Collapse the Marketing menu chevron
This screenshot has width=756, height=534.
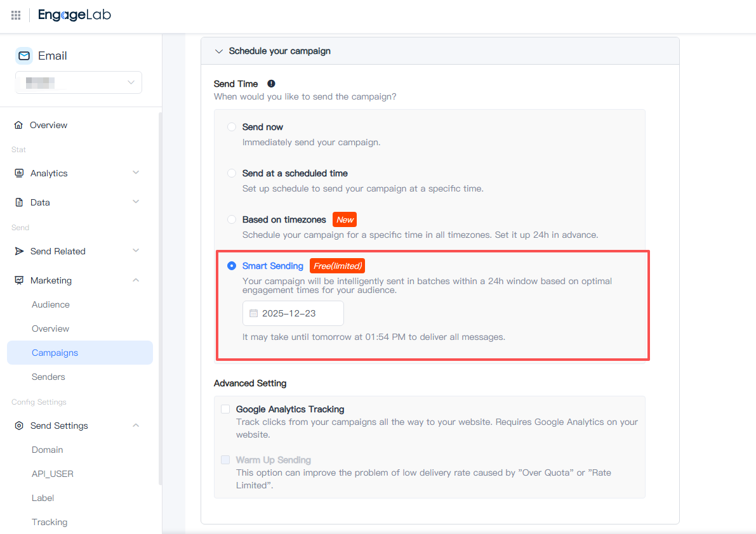(x=136, y=280)
